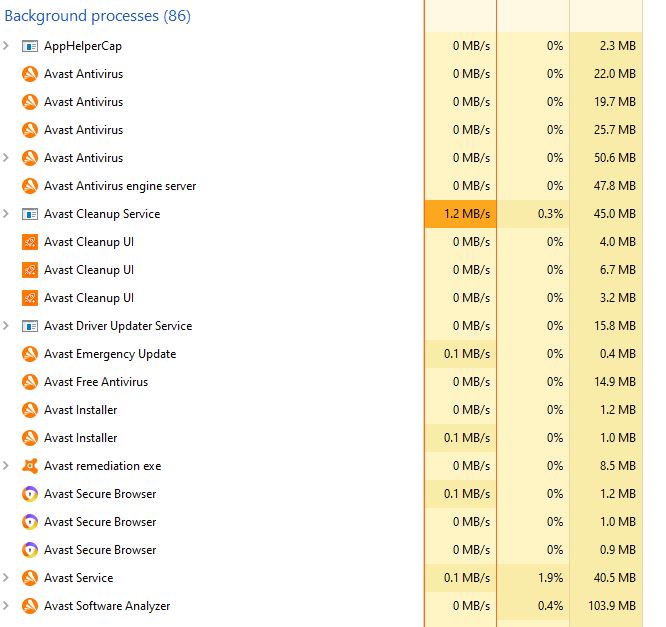Select icon of Avast Antivirus using 50.6 MB
This screenshot has height=627, width=666.
30,158
